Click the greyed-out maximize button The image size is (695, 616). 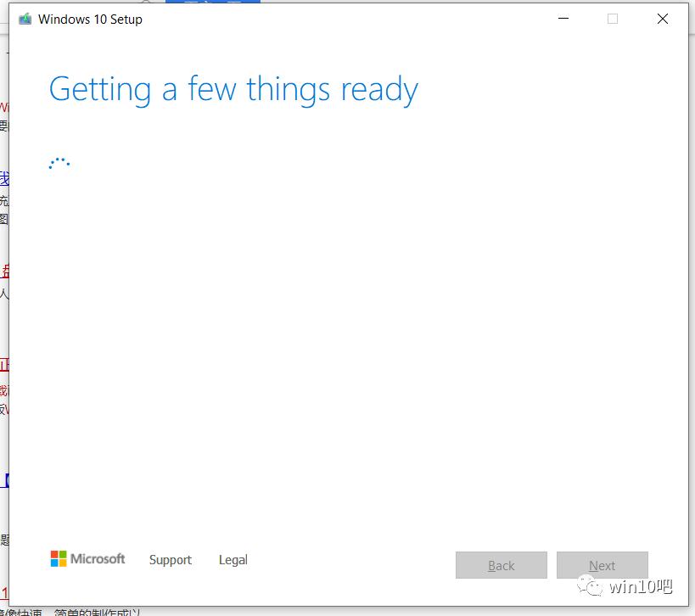coord(613,19)
